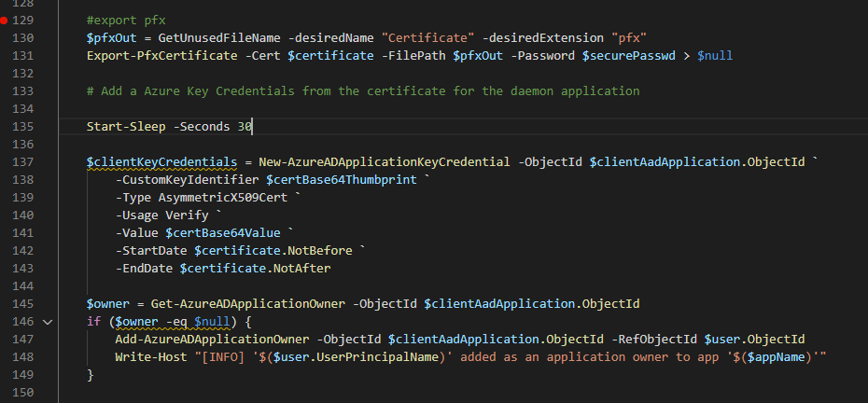The image size is (868, 403).
Task: Click the Start-Sleep command
Action: (x=126, y=127)
